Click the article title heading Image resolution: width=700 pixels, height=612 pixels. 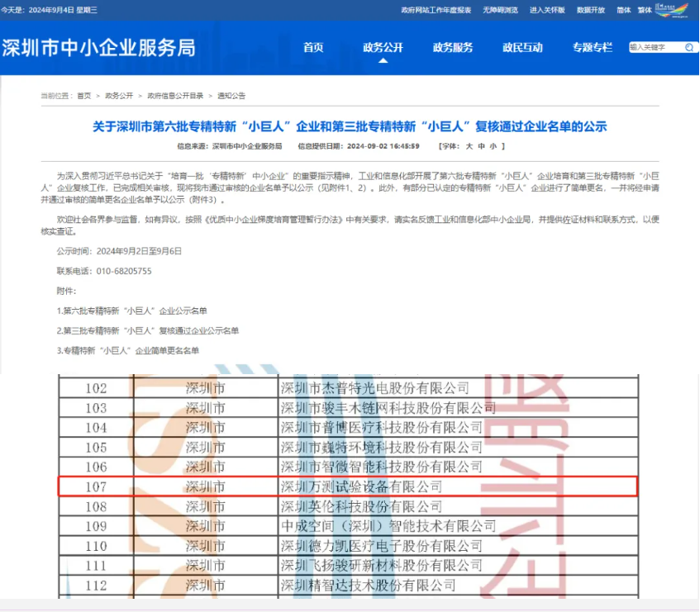(x=350, y=126)
